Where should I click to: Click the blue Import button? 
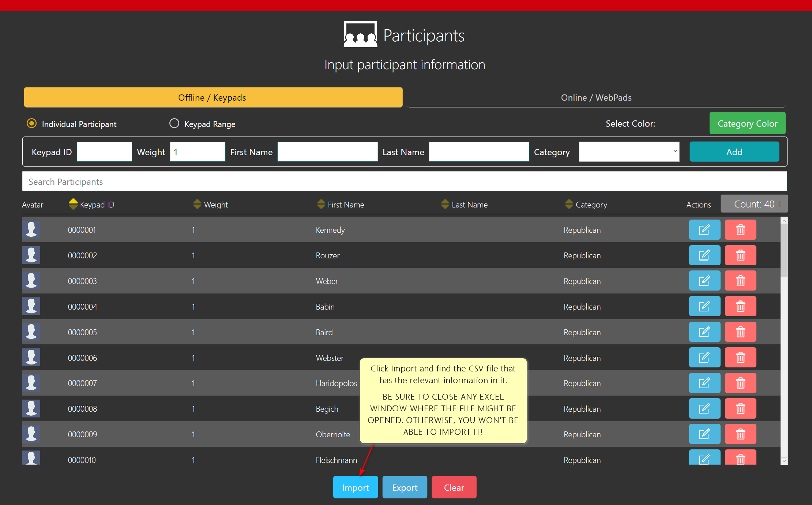point(355,487)
